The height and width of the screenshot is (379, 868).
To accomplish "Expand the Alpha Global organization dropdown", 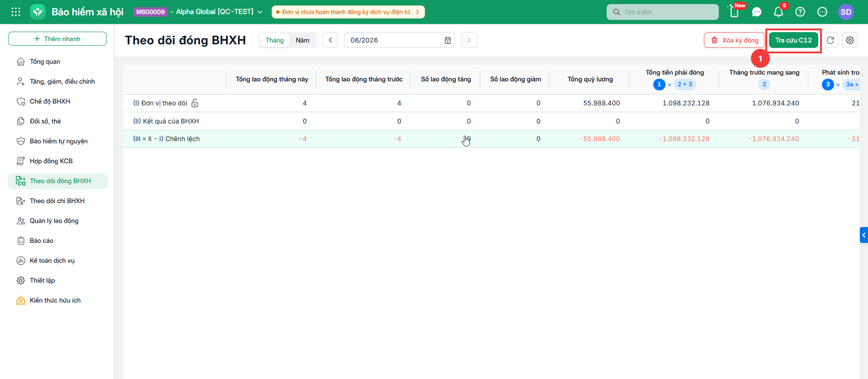I will coord(219,12).
